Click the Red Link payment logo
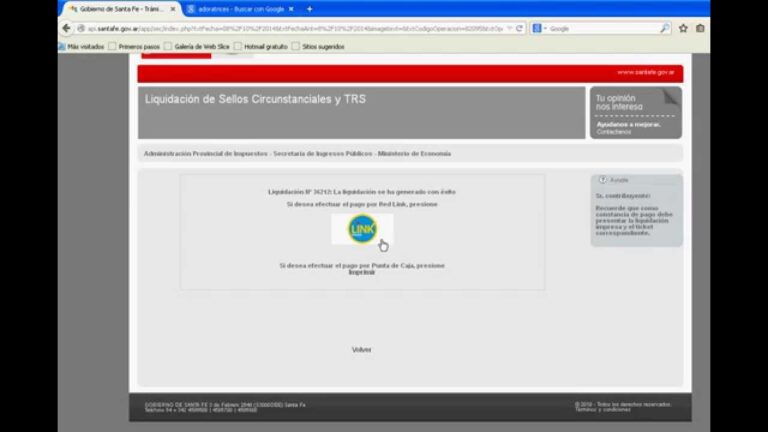 point(362,229)
